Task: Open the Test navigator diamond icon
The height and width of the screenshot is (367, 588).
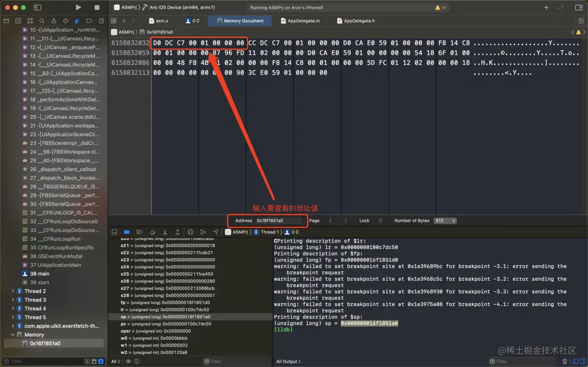Action: tap(65, 21)
